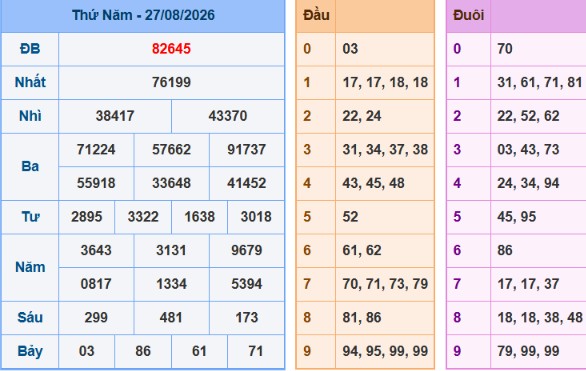Click the Bảy row label

[30, 351]
